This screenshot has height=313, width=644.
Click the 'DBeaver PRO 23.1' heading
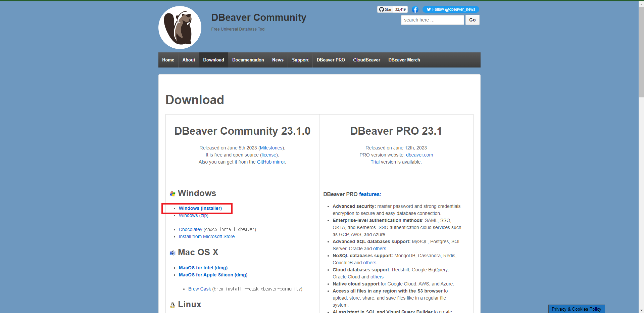(396, 131)
